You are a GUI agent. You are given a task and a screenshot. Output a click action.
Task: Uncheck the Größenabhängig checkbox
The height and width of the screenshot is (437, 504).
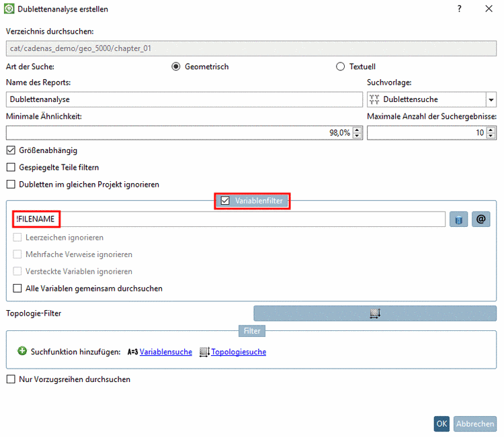[x=11, y=150]
